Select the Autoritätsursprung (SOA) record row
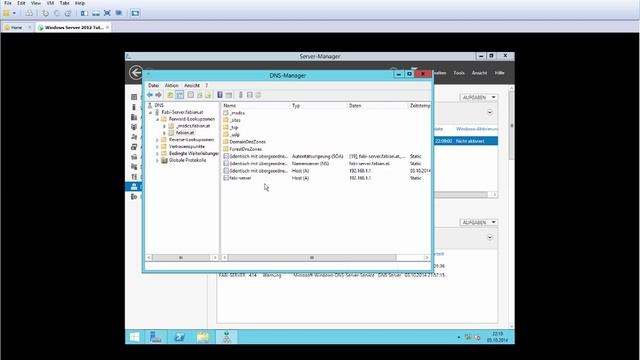Image resolution: width=640 pixels, height=360 pixels. (326, 156)
